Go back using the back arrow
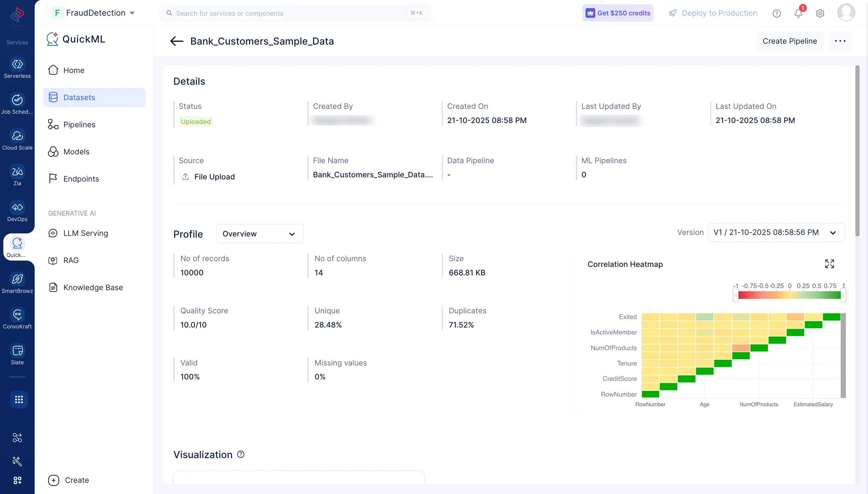This screenshot has height=494, width=868. coord(176,41)
